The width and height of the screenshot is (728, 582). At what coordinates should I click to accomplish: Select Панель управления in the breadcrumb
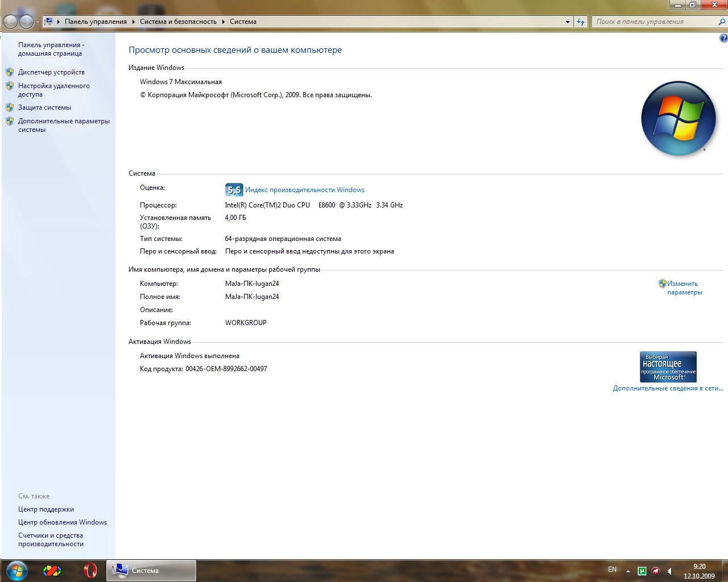(x=96, y=22)
